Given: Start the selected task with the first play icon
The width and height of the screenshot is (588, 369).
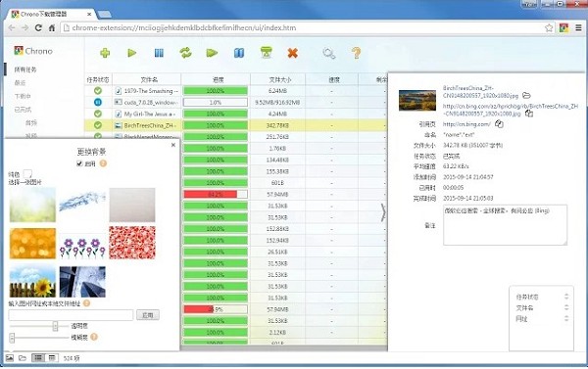Looking at the screenshot, I should [x=131, y=53].
